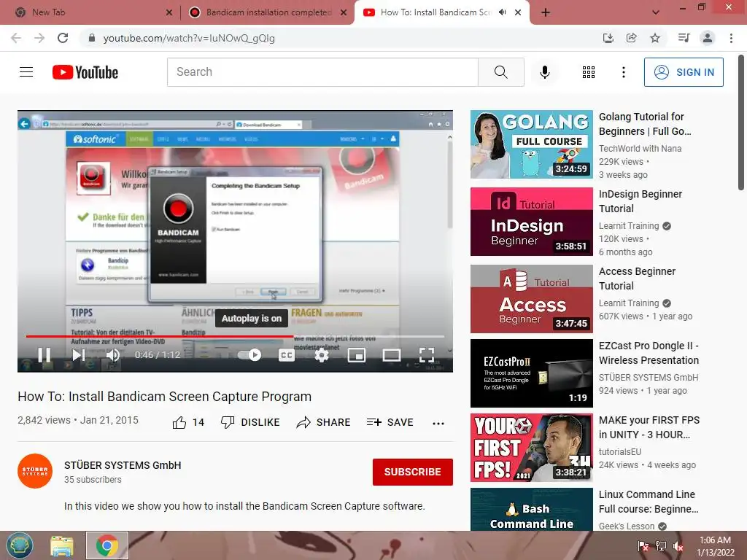Open File Explorer from taskbar
Image resolution: width=747 pixels, height=560 pixels.
[x=62, y=545]
